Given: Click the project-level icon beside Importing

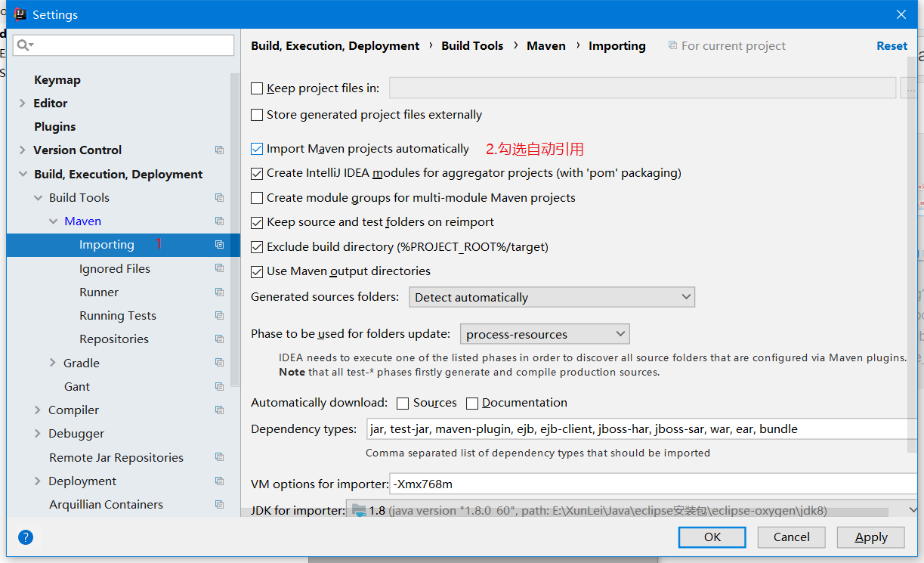Looking at the screenshot, I should 219,245.
